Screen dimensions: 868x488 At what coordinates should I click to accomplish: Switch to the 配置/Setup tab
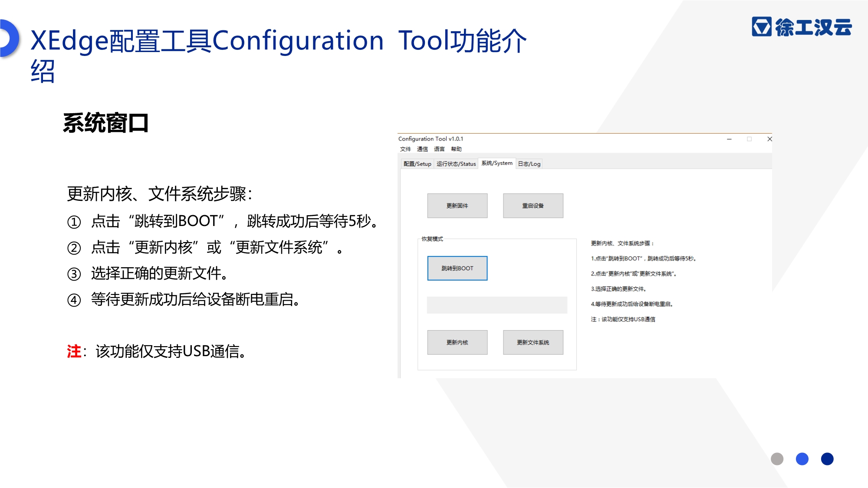point(417,164)
